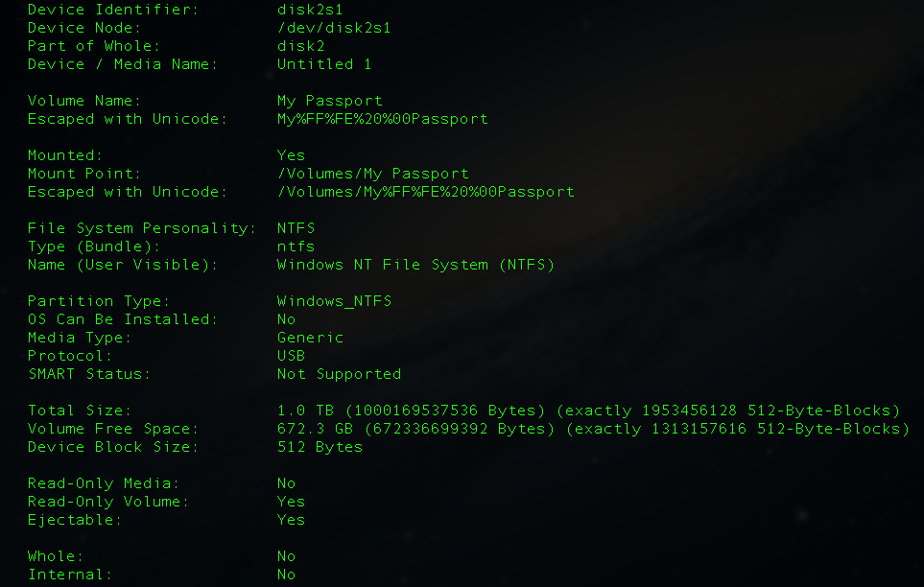Click the Mounted value Yes
The height and width of the screenshot is (587, 924).
coord(291,155)
